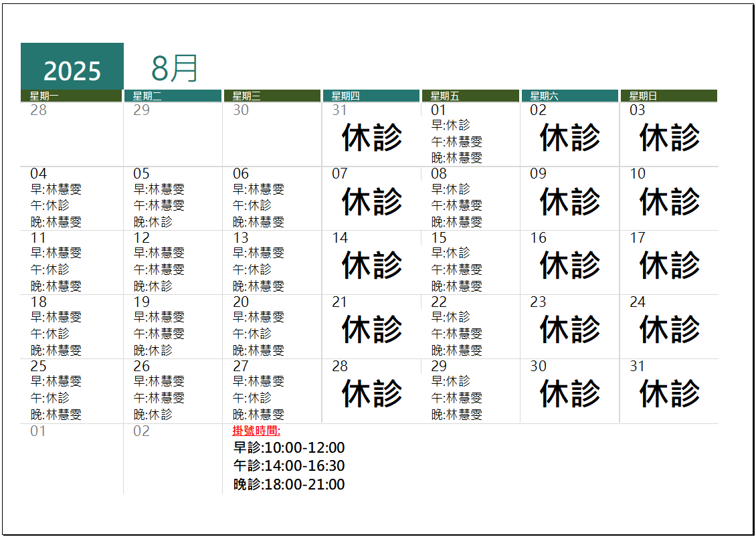Select date number 11
756x537 pixels.
pos(39,237)
